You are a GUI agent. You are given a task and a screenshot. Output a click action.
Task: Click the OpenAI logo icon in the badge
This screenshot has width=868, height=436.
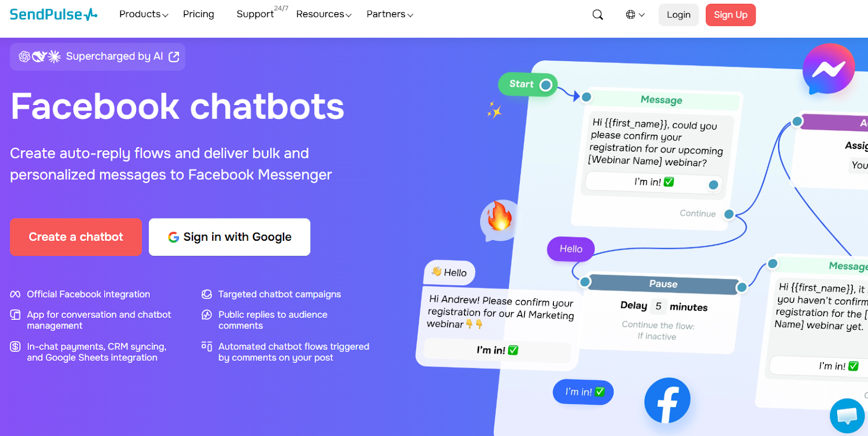coord(24,56)
